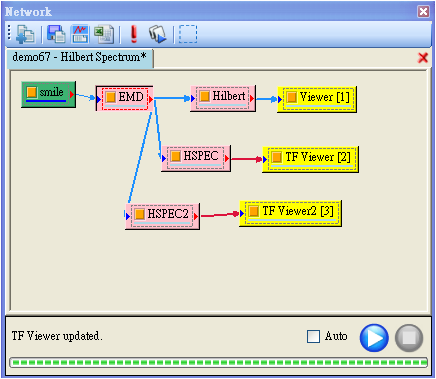436x379 pixels.
Task: Click red output arrow of smile node
Action: (x=72, y=95)
